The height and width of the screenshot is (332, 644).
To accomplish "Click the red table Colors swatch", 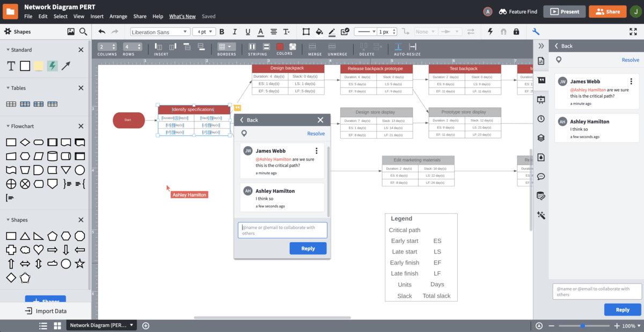I will (x=280, y=47).
